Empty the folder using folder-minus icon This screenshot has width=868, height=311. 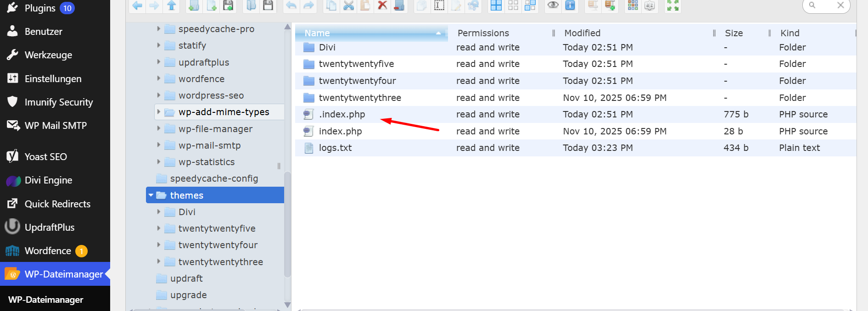[399, 6]
